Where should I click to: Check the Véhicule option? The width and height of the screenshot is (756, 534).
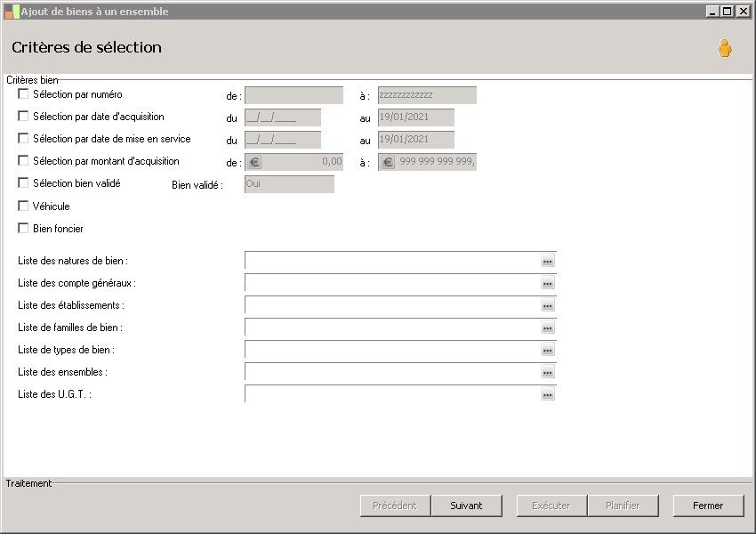(23, 206)
